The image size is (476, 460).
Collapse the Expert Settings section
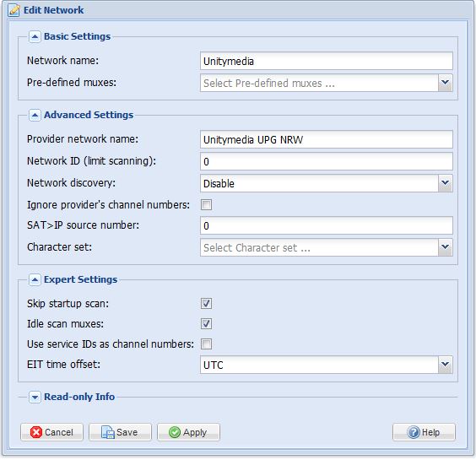pos(35,279)
